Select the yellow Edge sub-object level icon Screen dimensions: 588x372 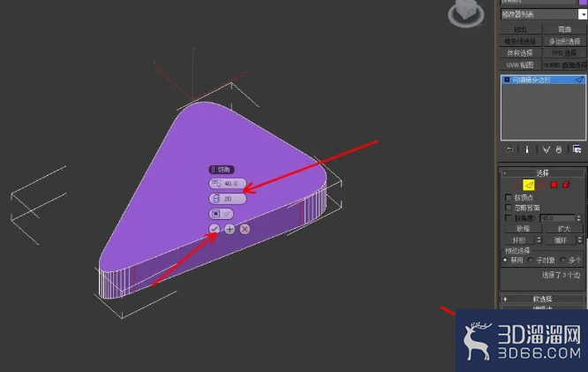point(529,185)
